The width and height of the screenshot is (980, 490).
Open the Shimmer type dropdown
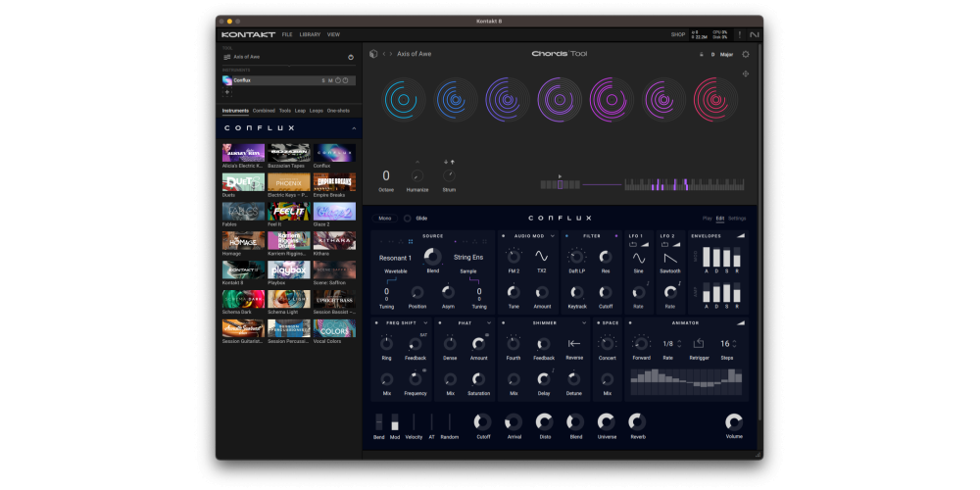[x=585, y=323]
